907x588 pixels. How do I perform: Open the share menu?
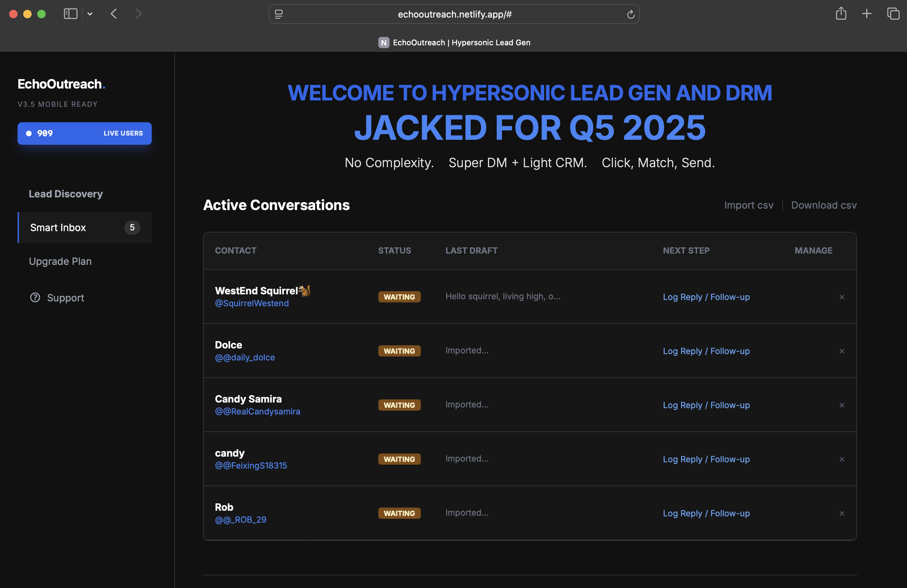pyautogui.click(x=841, y=14)
